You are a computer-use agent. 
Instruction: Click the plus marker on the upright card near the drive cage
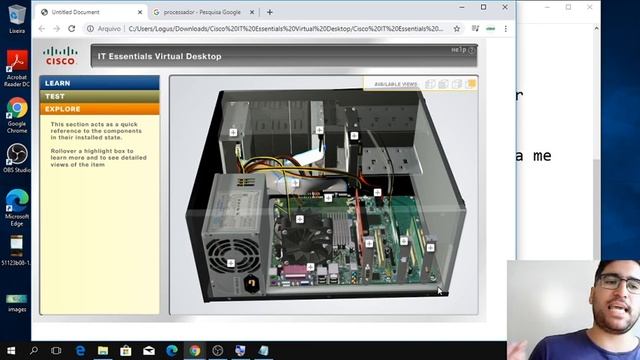click(x=354, y=136)
